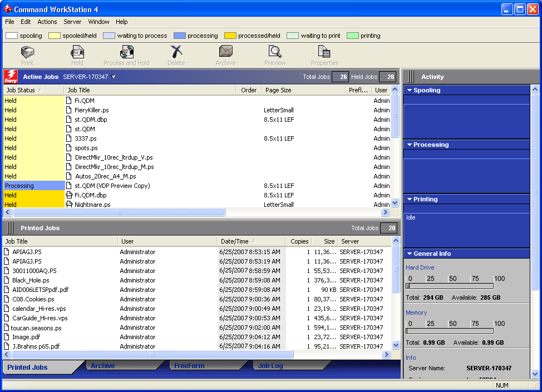Click Active Jobs horizontal scrollbar left arrow
Viewport: 542px width, 392px height.
pos(8,212)
